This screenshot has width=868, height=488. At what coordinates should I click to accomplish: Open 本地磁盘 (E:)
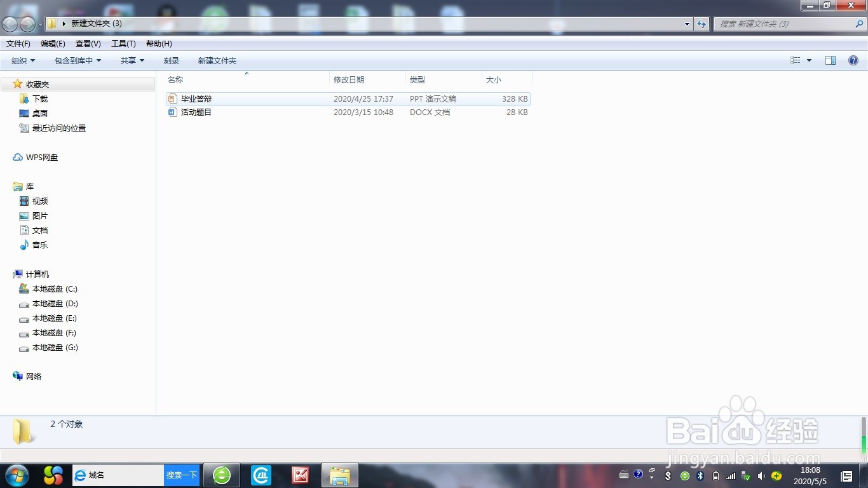[x=48, y=318]
